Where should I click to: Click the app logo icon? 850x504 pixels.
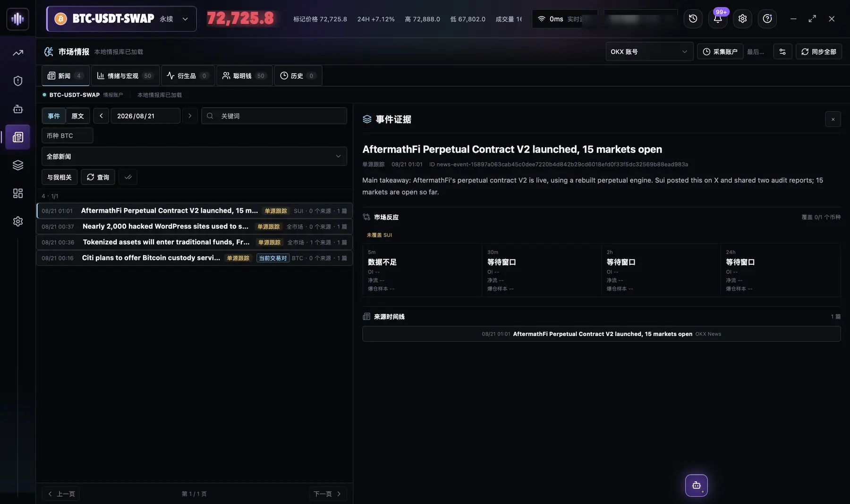pos(17,19)
